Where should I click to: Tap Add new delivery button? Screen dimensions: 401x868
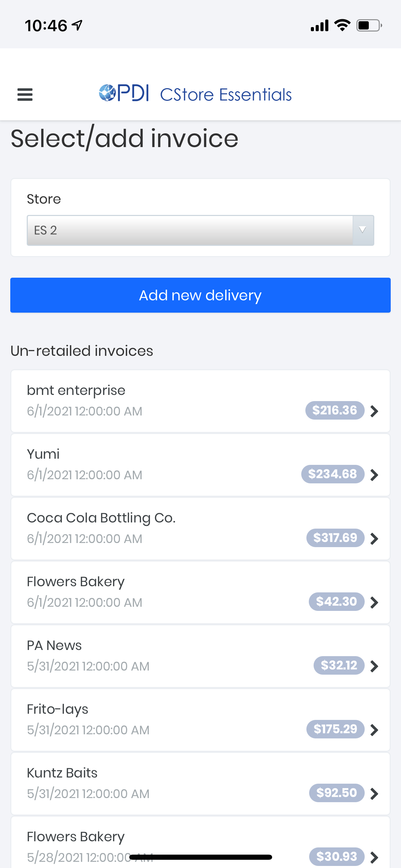click(x=200, y=295)
